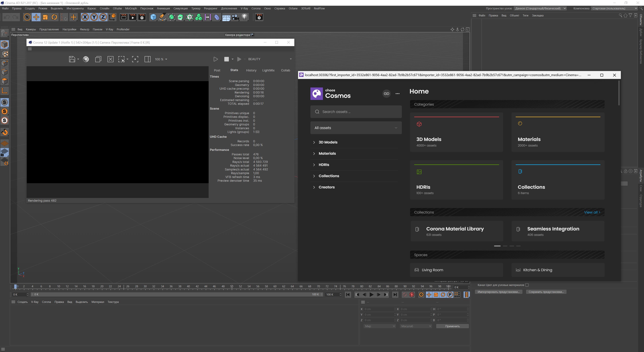Stop rendering with the square Stop icon
The height and width of the screenshot is (352, 644).
pos(227,59)
